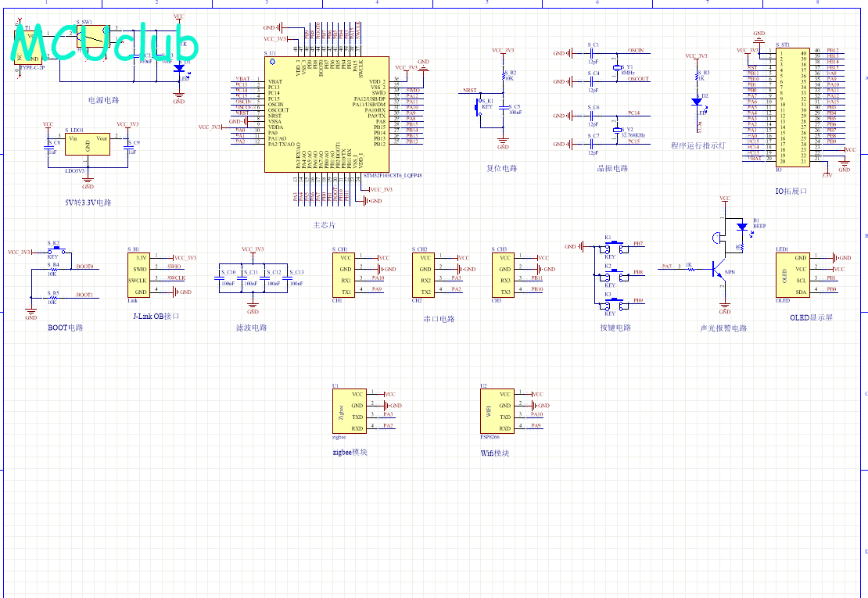Select the S_C9 1uF output capacitor
This screenshot has height=598, width=868.
pyautogui.click(x=128, y=147)
